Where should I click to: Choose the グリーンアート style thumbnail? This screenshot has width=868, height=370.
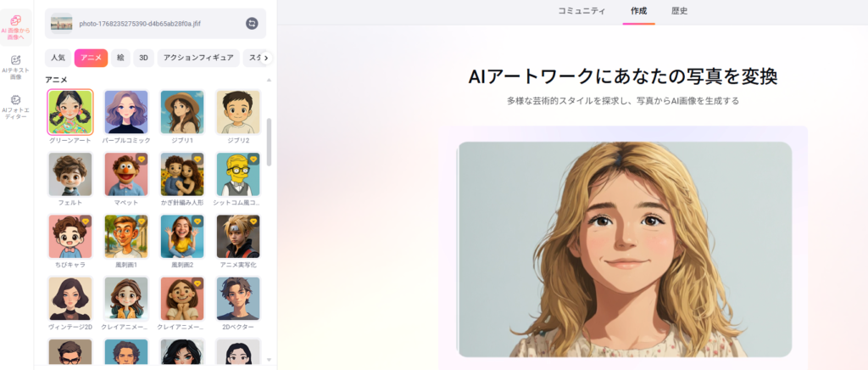70,112
